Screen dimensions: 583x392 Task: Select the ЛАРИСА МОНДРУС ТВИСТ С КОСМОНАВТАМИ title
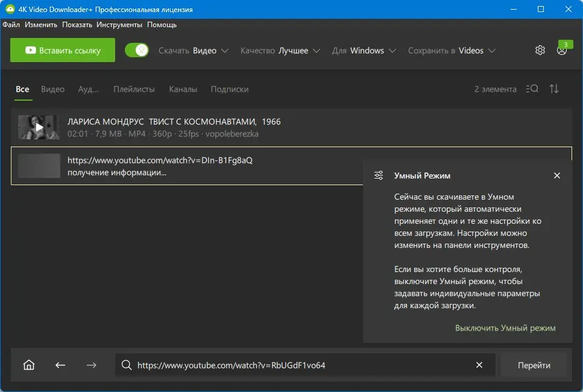[174, 122]
